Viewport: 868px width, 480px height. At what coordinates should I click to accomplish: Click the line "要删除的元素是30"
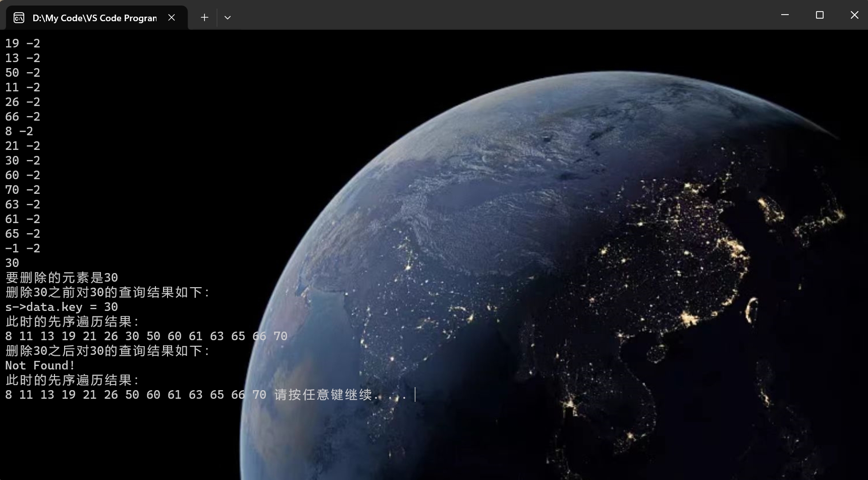pos(62,278)
